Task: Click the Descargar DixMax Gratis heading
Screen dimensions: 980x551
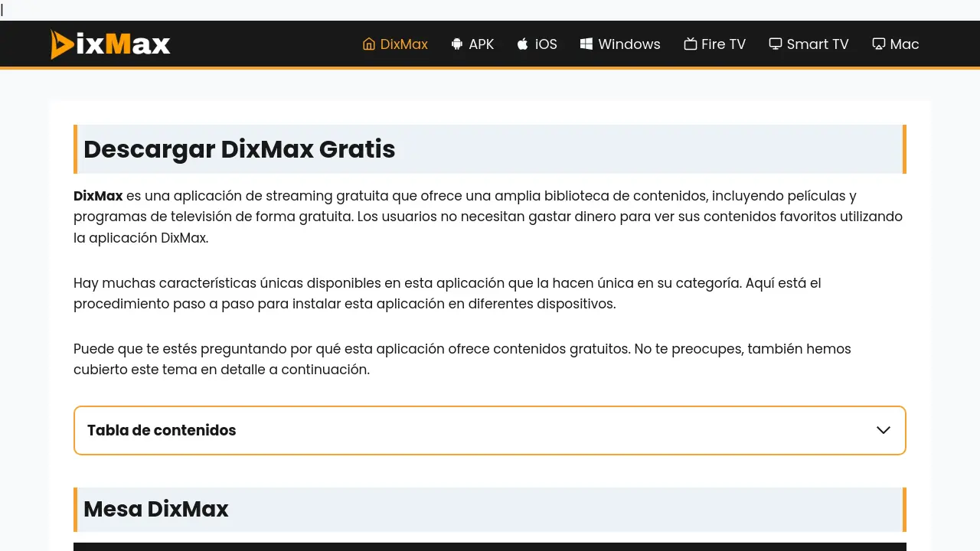Action: click(x=239, y=149)
